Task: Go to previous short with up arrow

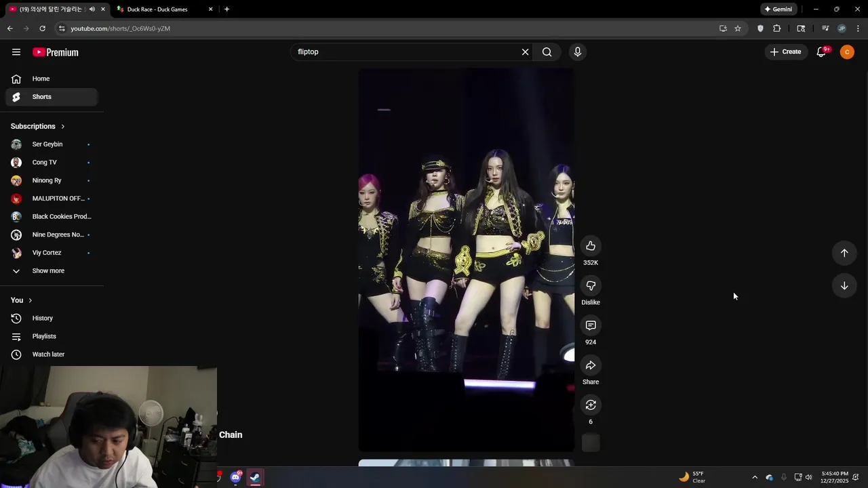Action: (844, 253)
